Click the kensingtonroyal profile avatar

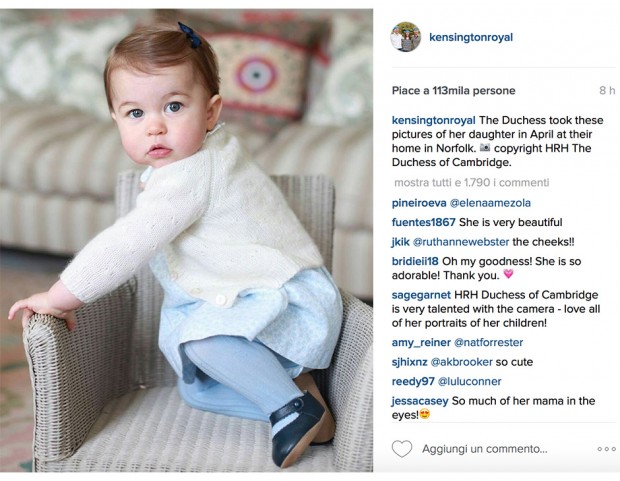click(x=405, y=37)
